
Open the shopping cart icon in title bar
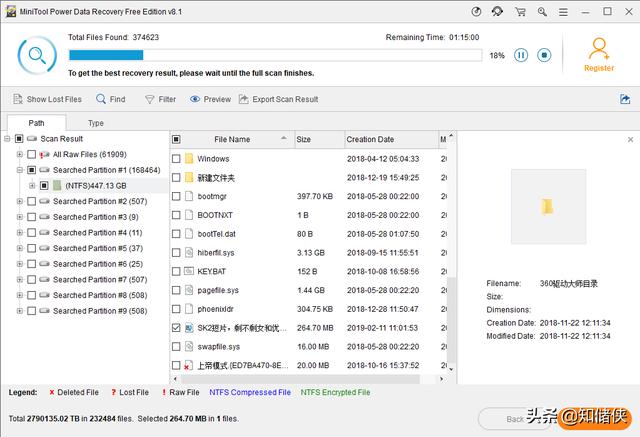click(x=520, y=12)
